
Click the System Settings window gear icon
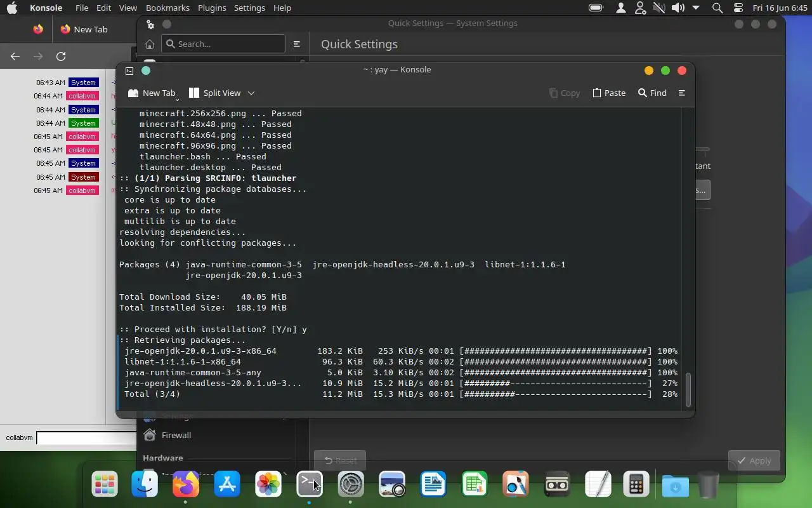(150, 24)
